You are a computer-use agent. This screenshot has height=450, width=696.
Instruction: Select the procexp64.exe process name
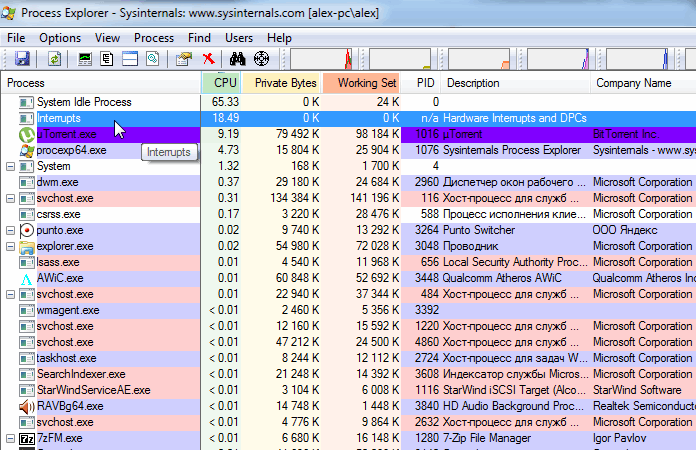(x=71, y=150)
